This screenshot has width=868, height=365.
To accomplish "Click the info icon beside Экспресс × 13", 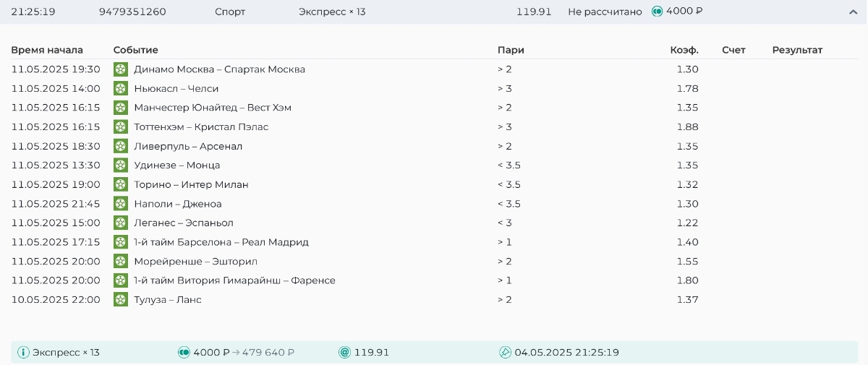I will (23, 353).
